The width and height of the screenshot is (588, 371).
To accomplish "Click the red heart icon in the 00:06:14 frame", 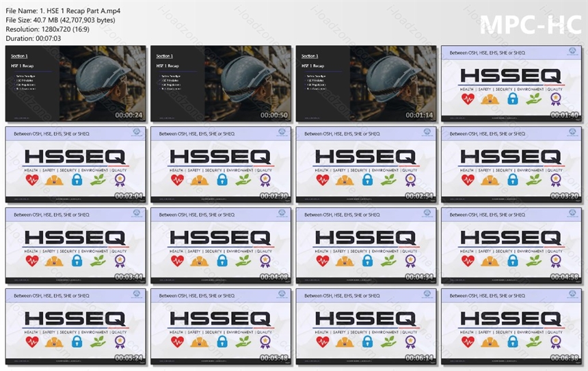I will pos(322,342).
